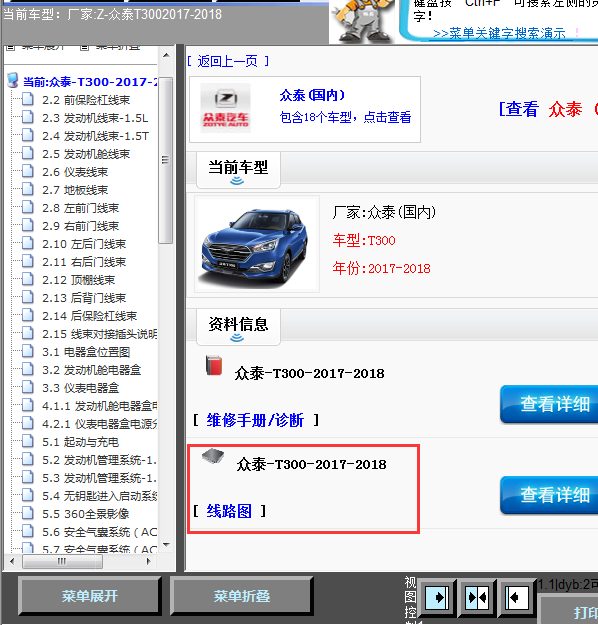
Task: Click tree vertical scrollbar thumb
Action: pos(165,160)
